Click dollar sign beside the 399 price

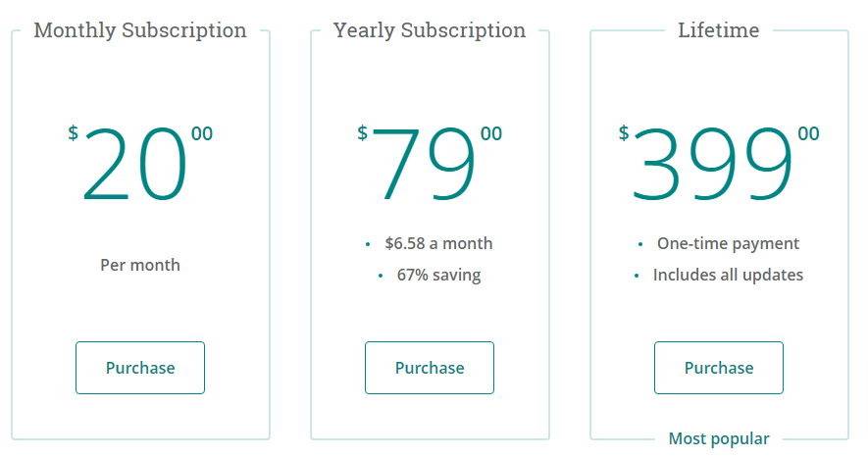[624, 133]
